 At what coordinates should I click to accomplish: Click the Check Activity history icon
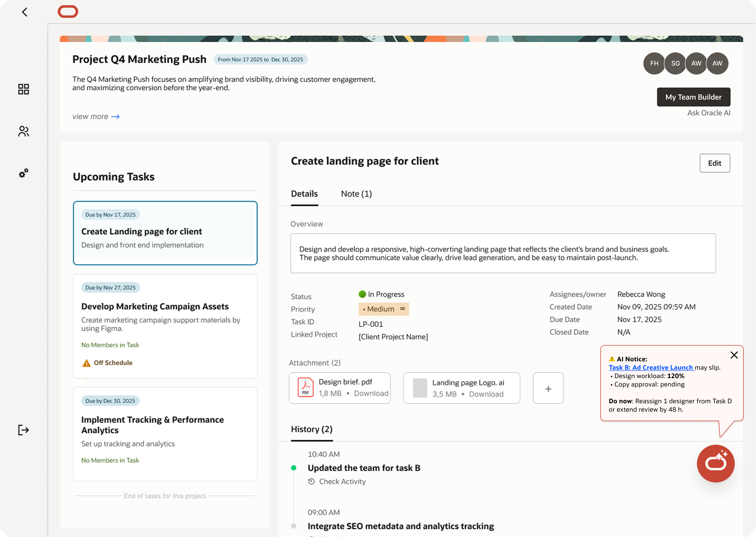click(x=311, y=481)
